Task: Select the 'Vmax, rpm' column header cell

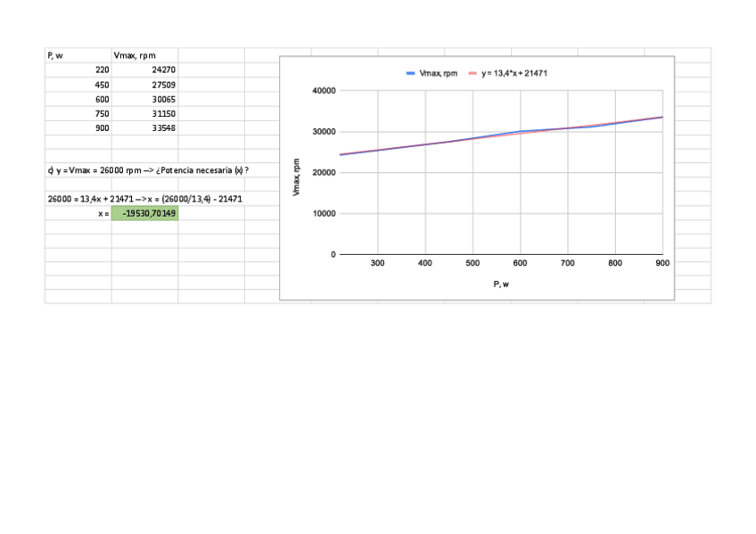Action: click(144, 55)
